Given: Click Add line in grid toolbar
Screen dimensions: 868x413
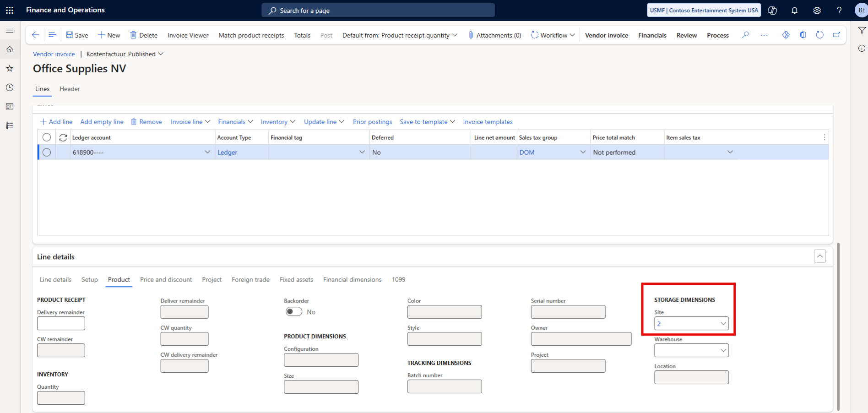Looking at the screenshot, I should 56,122.
